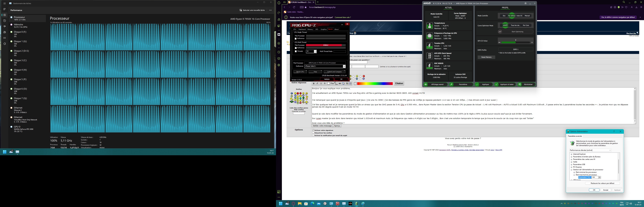Open 'Performances élevées' power plan dropdown
644x207 pixels.
pyautogui.click(x=590, y=150)
